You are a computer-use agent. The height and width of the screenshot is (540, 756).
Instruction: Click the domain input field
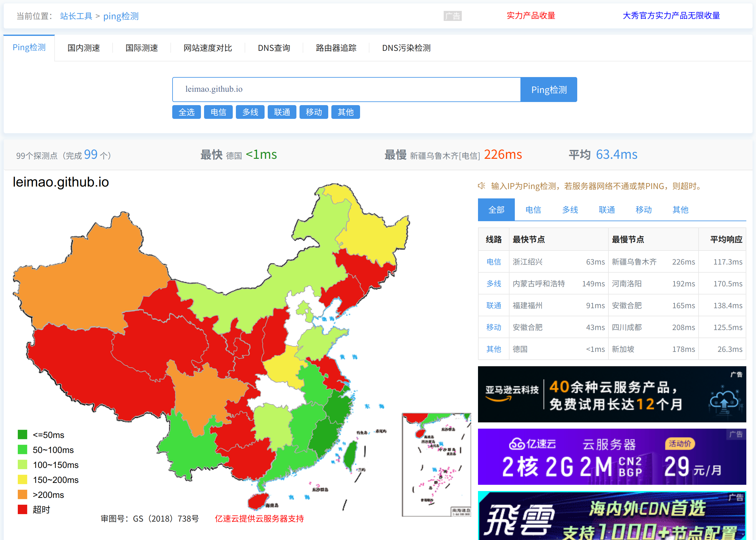click(x=346, y=90)
